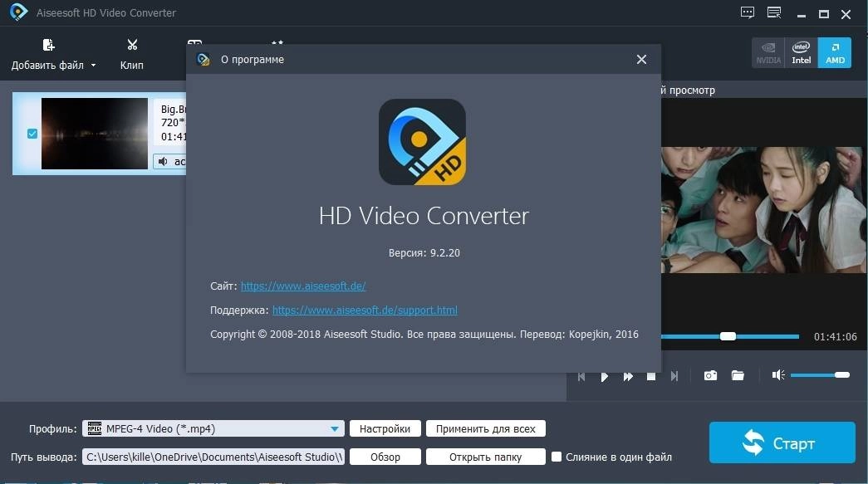Screen dimensions: 868x484
Task: Click the volume slider handle
Action: coord(842,375)
